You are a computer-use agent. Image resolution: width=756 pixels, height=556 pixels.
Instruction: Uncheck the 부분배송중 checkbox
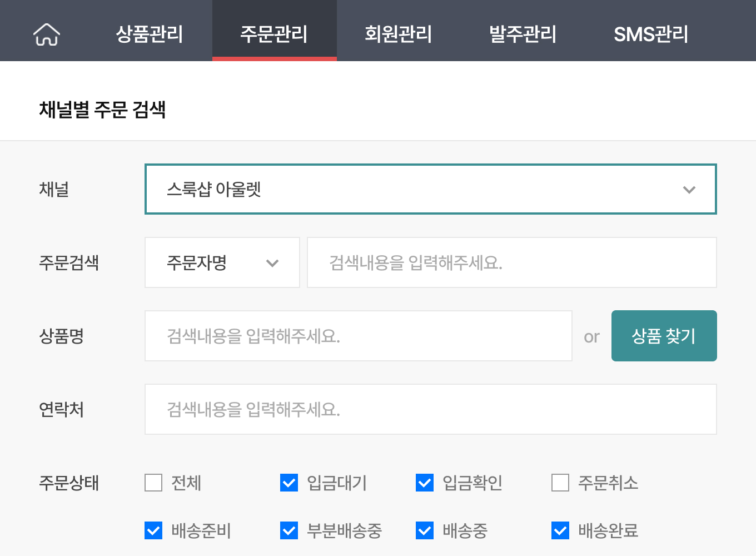point(289,531)
